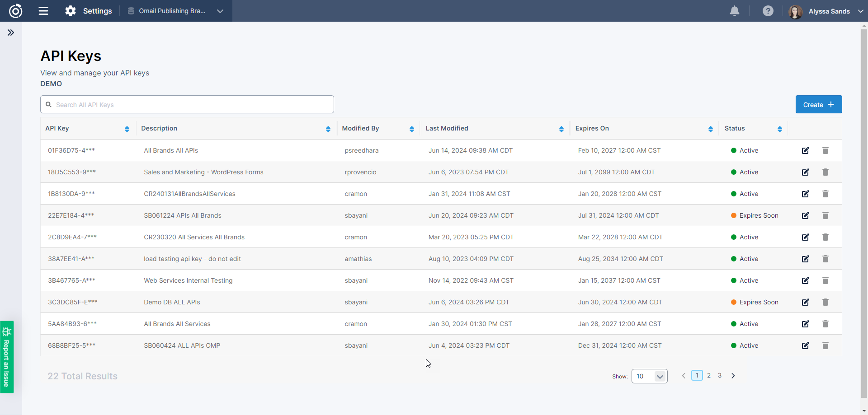Click the Report an Issue tab
The height and width of the screenshot is (415, 868).
coord(7,357)
